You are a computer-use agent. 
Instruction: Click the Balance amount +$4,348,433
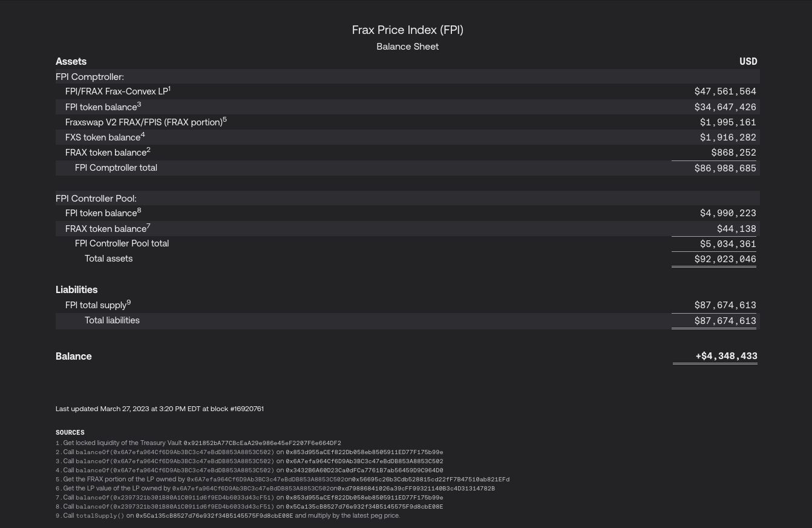click(726, 356)
